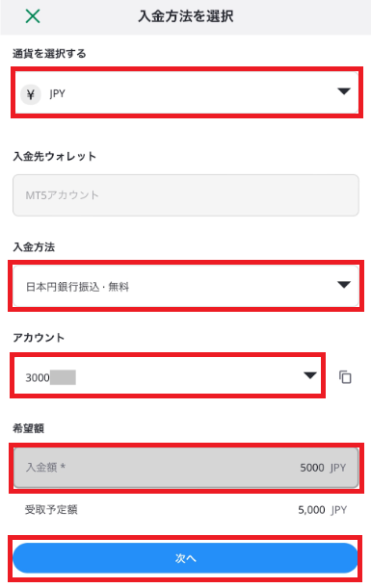Expand the account 3000 dropdown arrow
The height and width of the screenshot is (588, 371).
[309, 375]
